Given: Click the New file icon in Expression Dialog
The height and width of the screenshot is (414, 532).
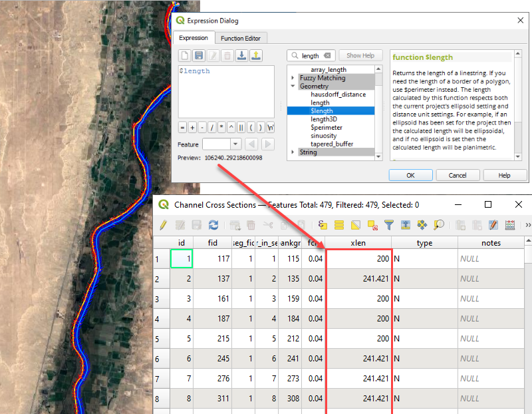Looking at the screenshot, I should point(185,56).
